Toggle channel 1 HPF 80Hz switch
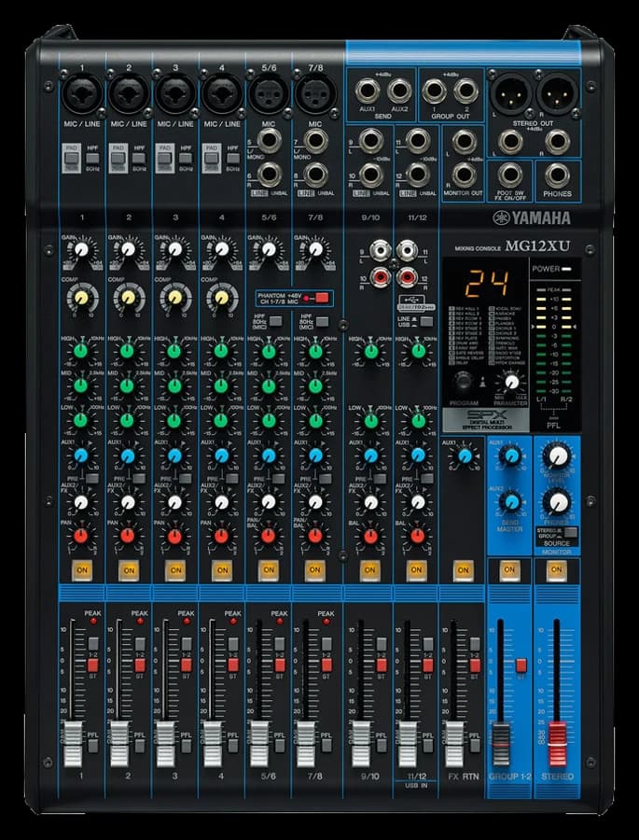Screen dimensions: 639x840 pyautogui.click(x=93, y=158)
